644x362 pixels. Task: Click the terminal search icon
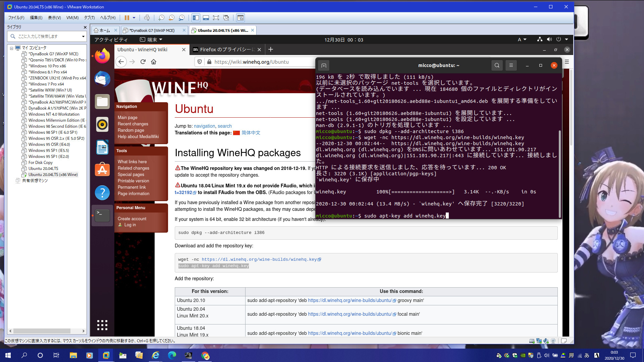point(497,65)
